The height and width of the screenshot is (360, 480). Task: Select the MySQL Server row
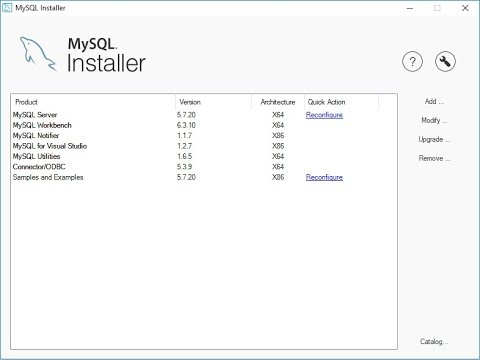(x=204, y=115)
